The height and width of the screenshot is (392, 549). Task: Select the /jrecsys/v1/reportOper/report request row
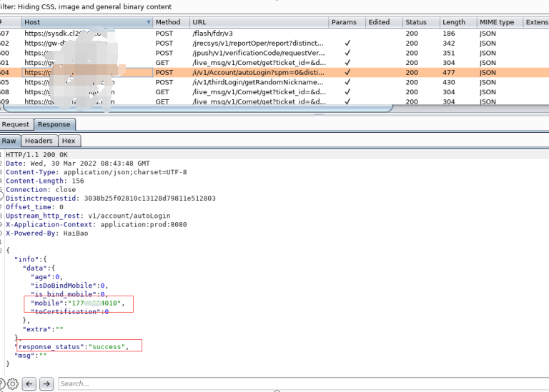(274, 43)
